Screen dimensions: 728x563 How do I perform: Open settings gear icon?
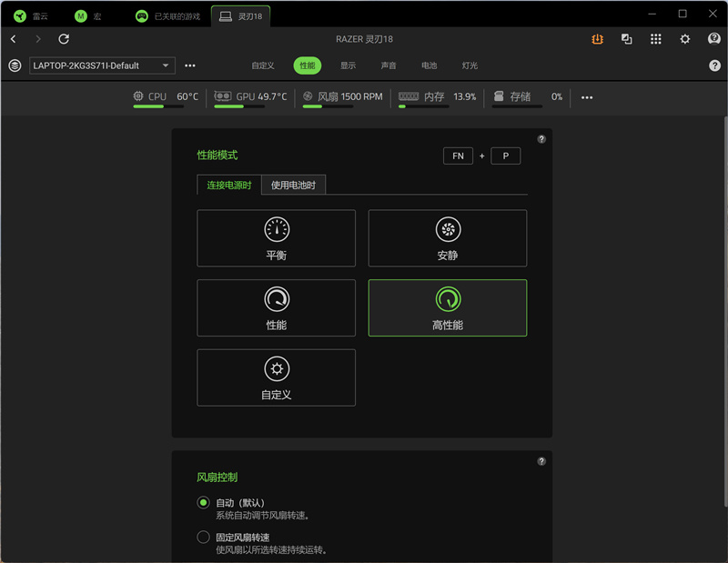coord(685,39)
